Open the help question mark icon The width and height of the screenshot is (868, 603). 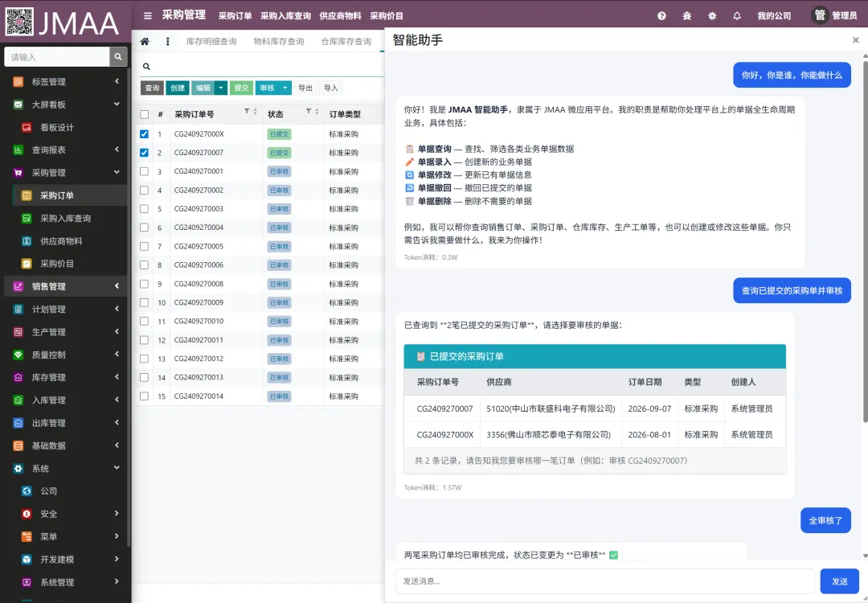pos(661,16)
